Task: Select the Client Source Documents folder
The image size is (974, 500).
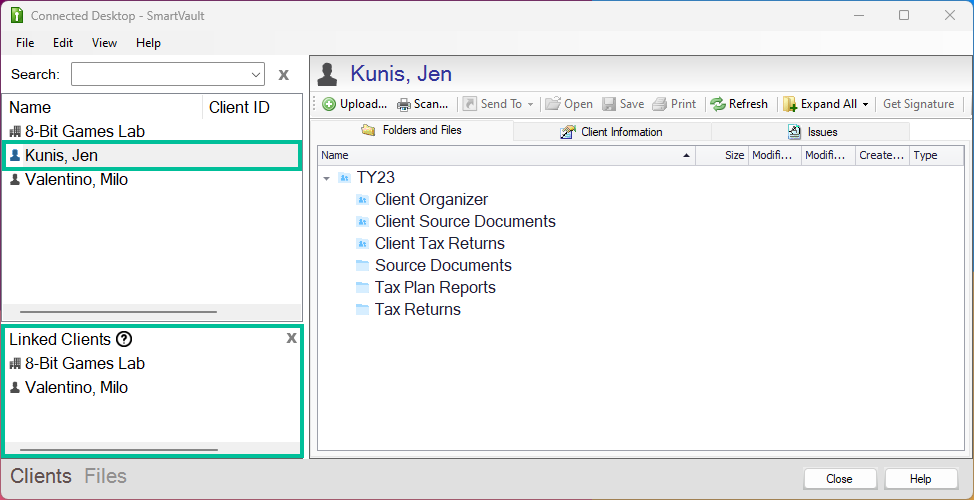Action: tap(465, 222)
